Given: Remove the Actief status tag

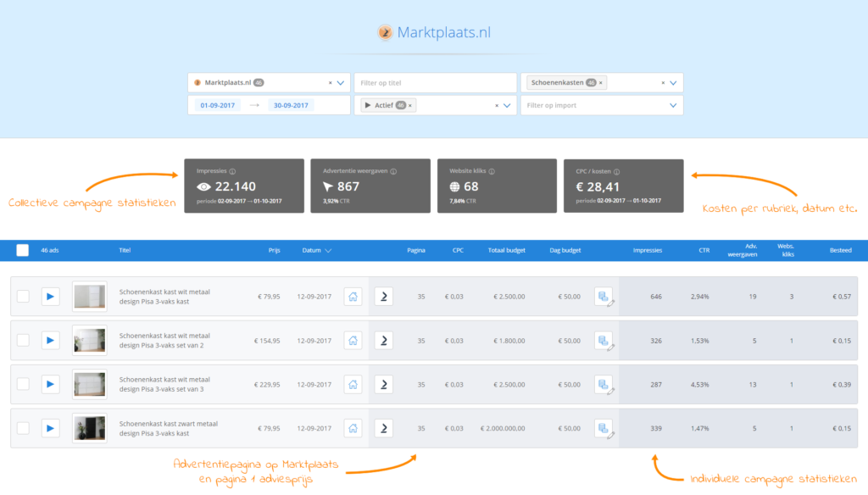Looking at the screenshot, I should [x=410, y=106].
